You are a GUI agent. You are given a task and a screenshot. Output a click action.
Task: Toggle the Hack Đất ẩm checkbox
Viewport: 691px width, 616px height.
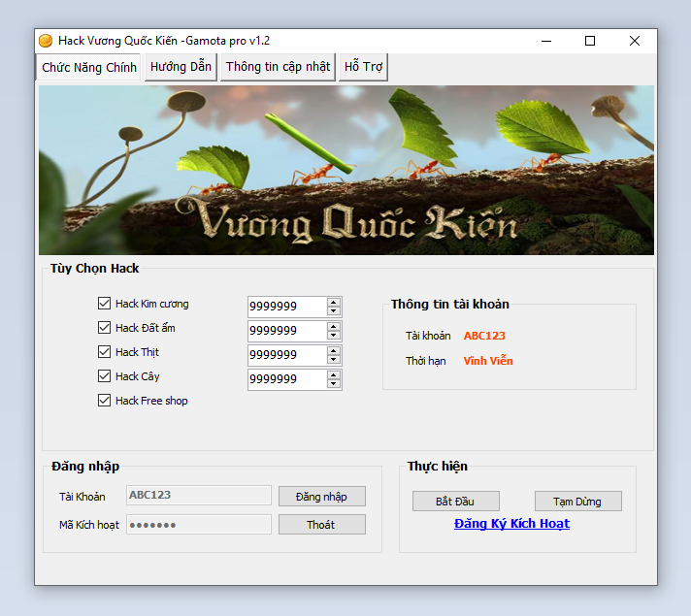pyautogui.click(x=105, y=328)
